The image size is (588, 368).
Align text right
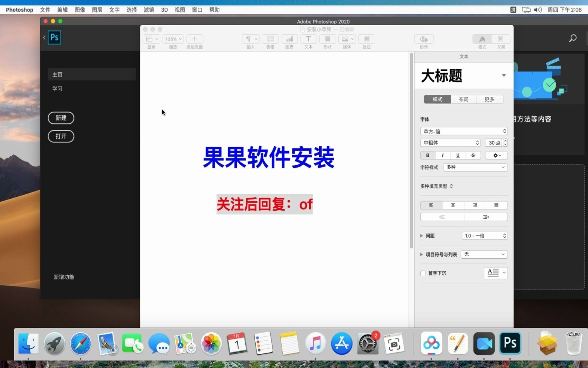475,205
